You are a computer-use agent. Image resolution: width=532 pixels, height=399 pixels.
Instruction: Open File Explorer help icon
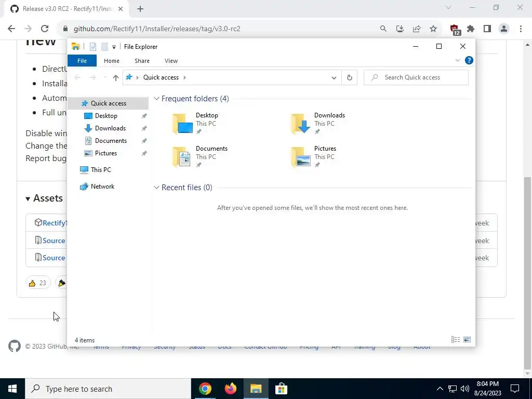469,60
